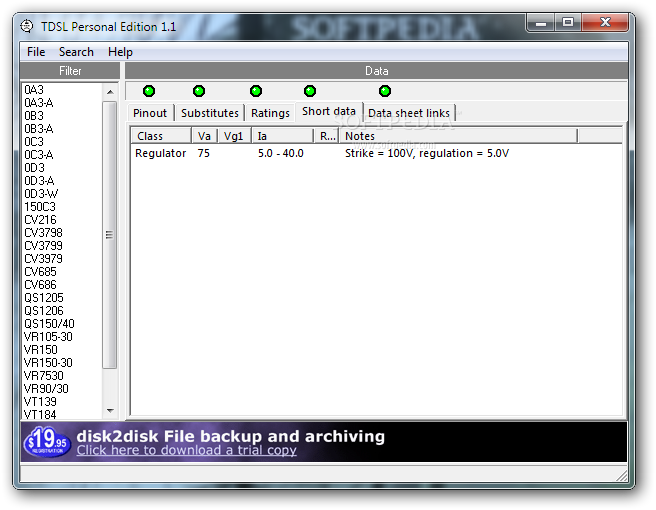Select VR150-30 in the filter list
The width and height of the screenshot is (656, 510).
click(48, 362)
